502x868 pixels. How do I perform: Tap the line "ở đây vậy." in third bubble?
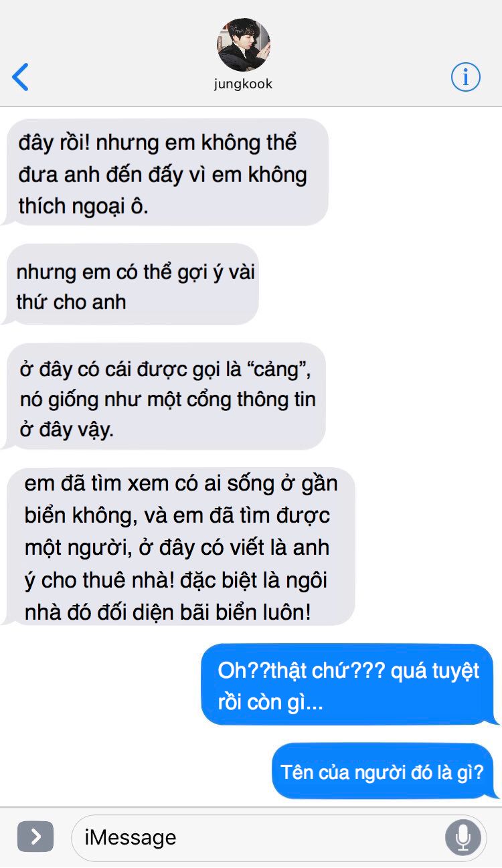click(66, 429)
